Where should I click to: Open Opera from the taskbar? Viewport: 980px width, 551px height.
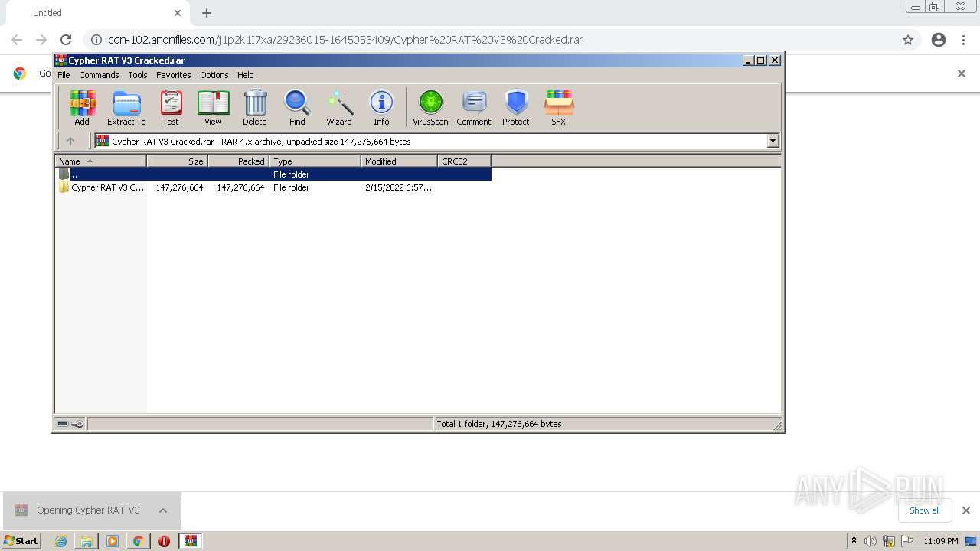click(164, 541)
